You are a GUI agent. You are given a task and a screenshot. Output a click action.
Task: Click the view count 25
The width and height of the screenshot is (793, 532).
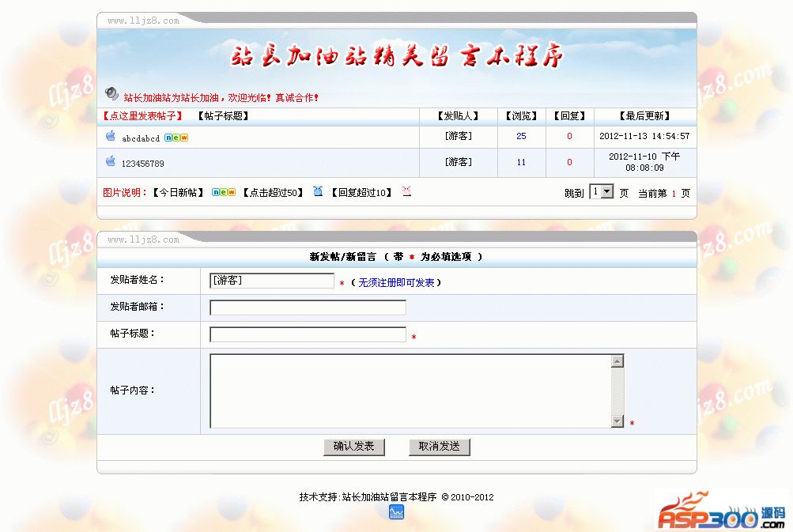tap(521, 136)
